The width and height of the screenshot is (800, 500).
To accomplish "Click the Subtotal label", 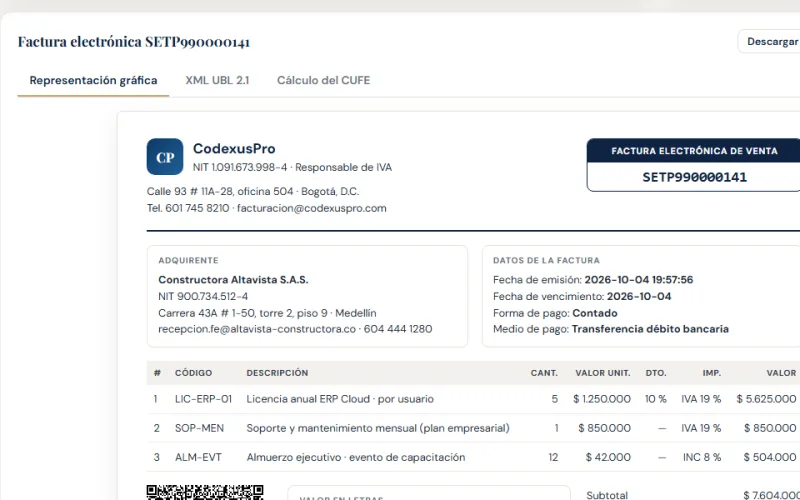I will pyautogui.click(x=607, y=495).
